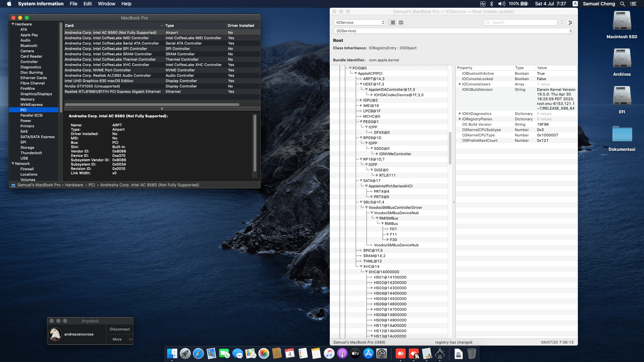The image size is (644, 362).
Task: Open the Help menu
Action: coord(126,4)
